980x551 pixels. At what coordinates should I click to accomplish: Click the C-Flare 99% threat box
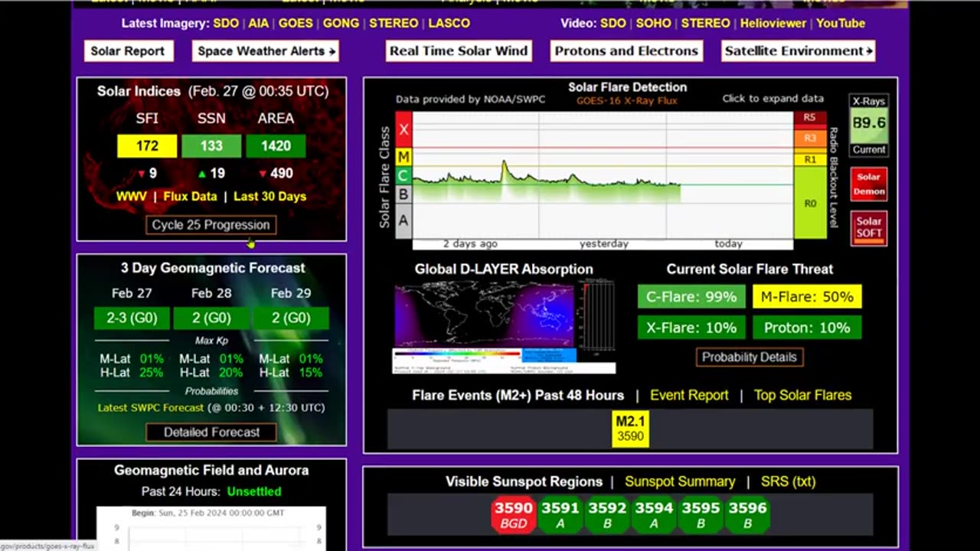(x=691, y=297)
